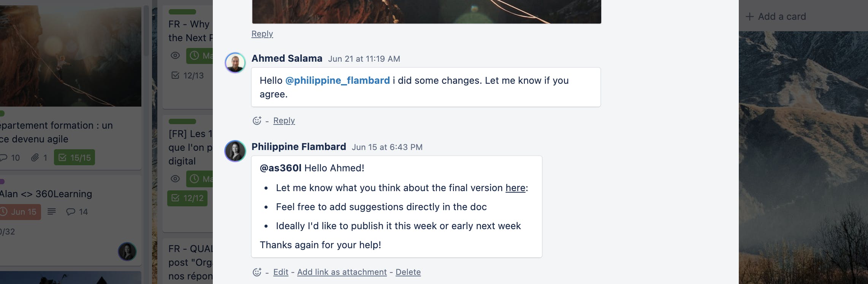The image size is (868, 284).
Task: Add reaction to Ahmed Salama's comment
Action: (257, 121)
